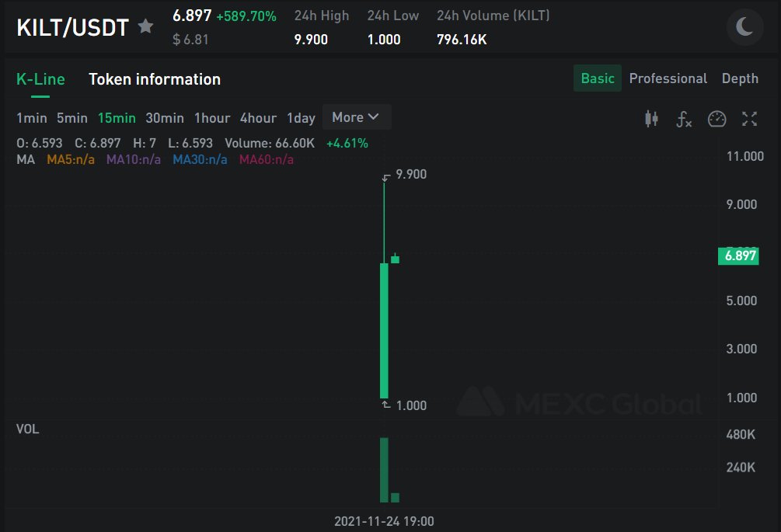781x532 pixels.
Task: Click the MA60:n/a indicator label
Action: [266, 159]
